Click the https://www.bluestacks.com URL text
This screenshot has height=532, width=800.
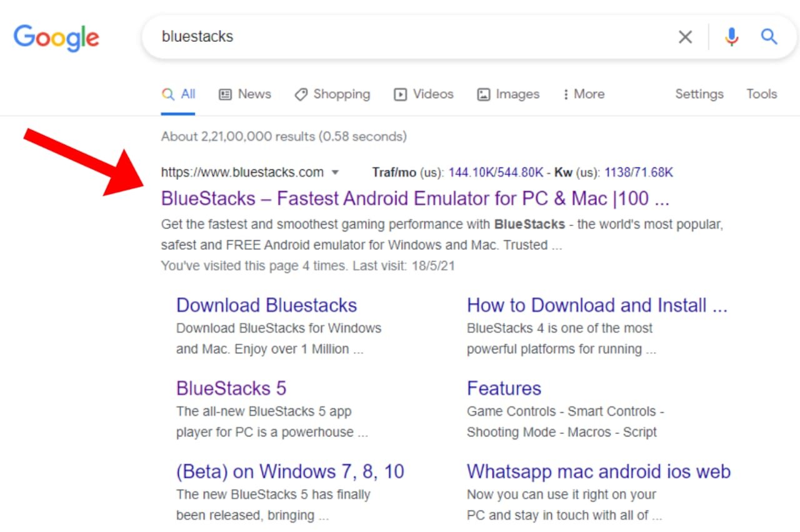(x=242, y=172)
